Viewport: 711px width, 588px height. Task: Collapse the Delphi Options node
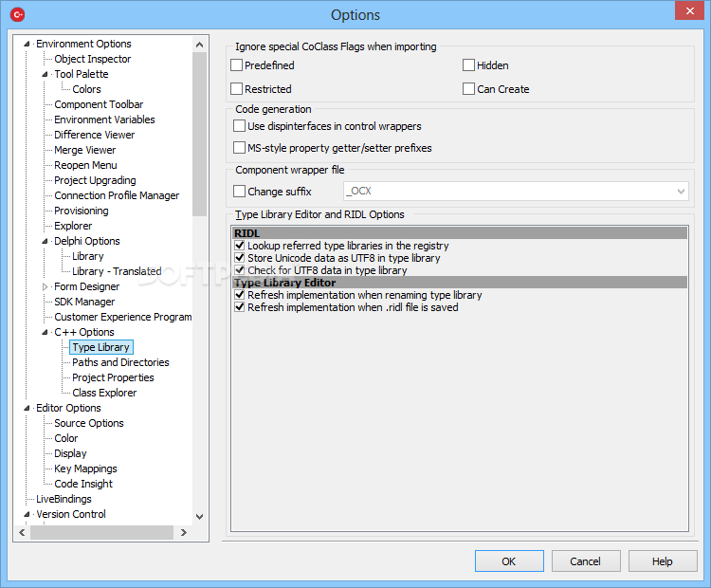(x=45, y=242)
